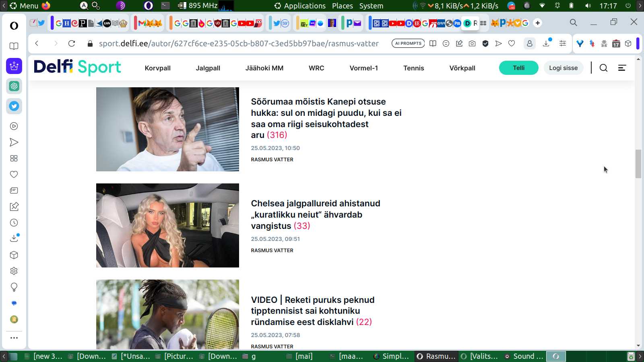The height and width of the screenshot is (362, 644).
Task: Open Aria AI from the Opera sidebar
Action: point(14,66)
